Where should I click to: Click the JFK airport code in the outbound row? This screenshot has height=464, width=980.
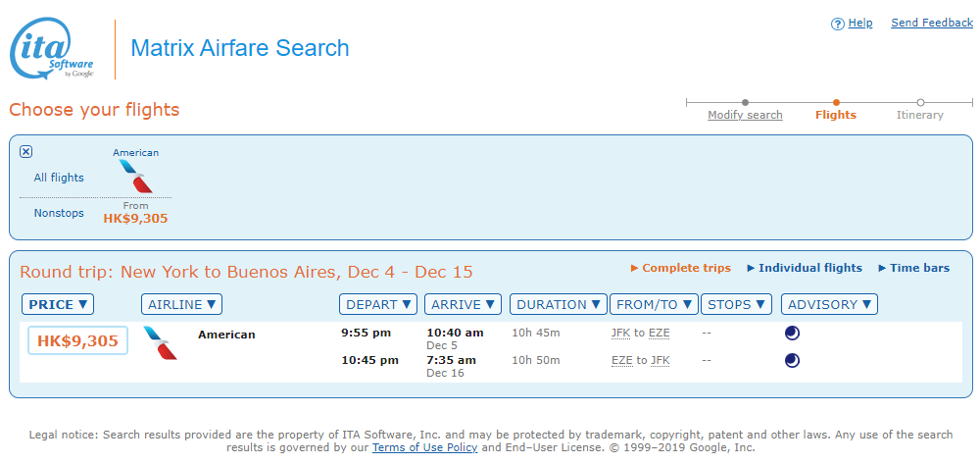coord(621,334)
